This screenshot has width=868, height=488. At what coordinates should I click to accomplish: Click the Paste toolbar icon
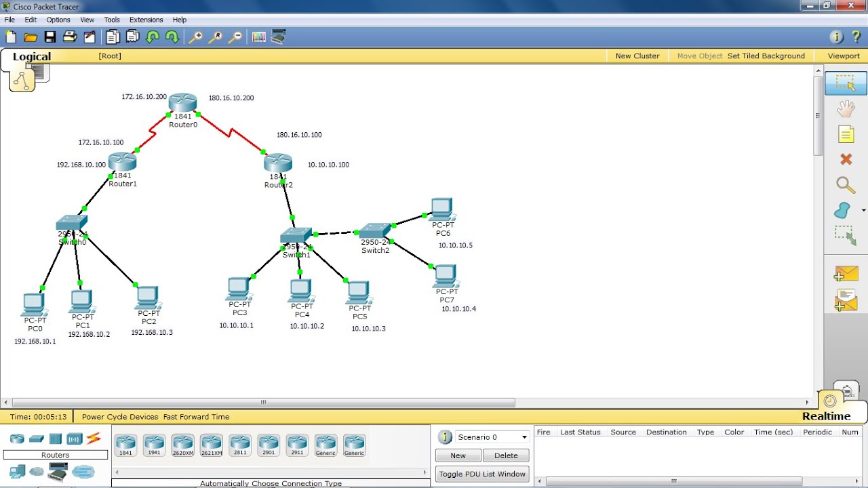coord(133,37)
